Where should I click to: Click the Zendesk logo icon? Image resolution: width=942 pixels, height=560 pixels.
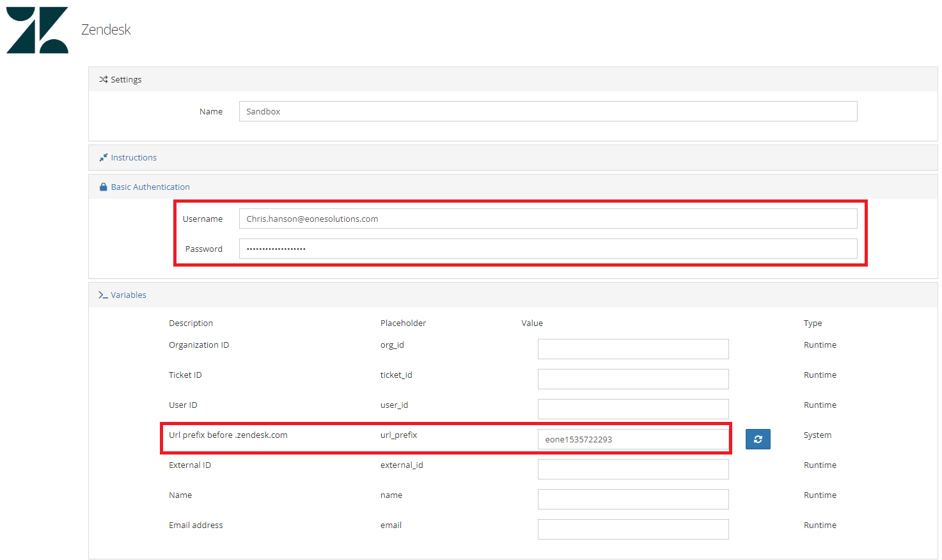coord(37,30)
